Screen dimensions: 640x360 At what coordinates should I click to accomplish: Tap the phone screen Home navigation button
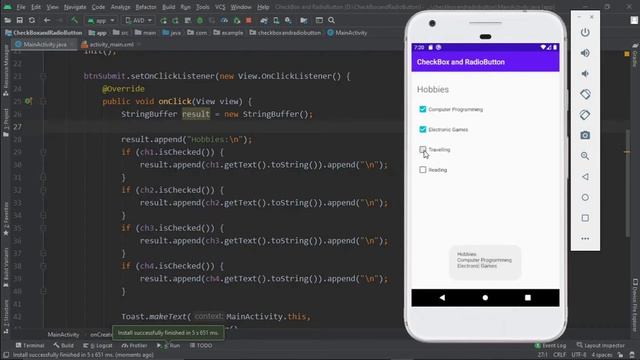485,298
